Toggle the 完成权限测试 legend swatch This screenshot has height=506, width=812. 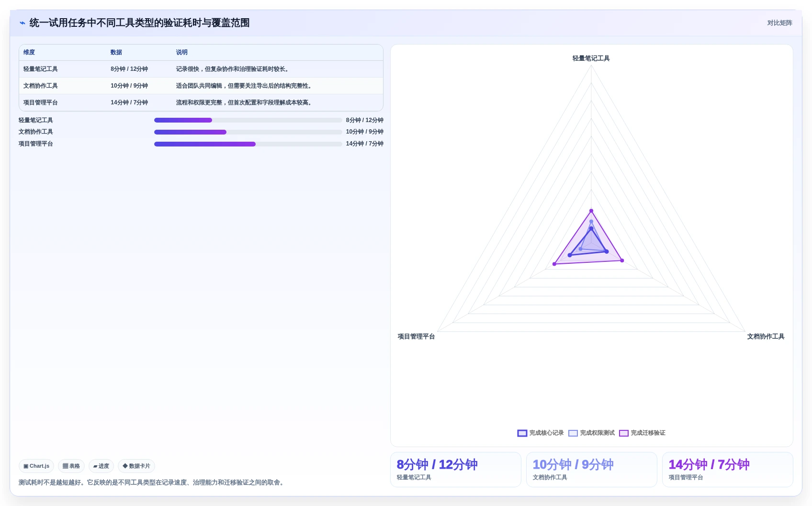coord(573,433)
